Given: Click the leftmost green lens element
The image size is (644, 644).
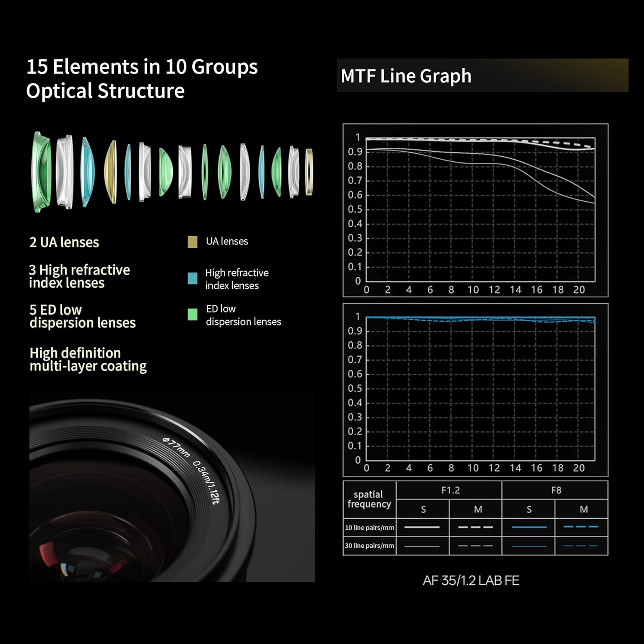Looking at the screenshot, I should point(41,172).
